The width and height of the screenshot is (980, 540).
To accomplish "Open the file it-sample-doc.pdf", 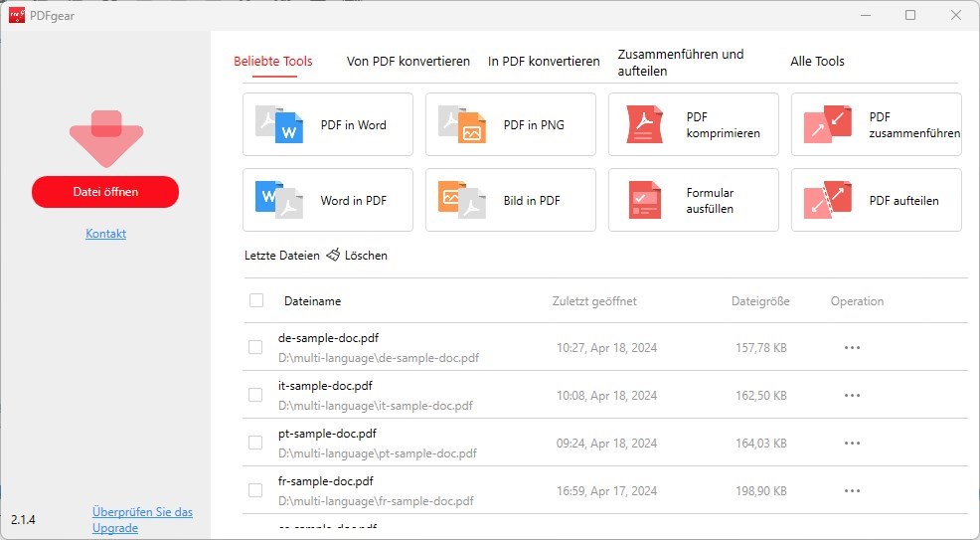I will (x=325, y=386).
